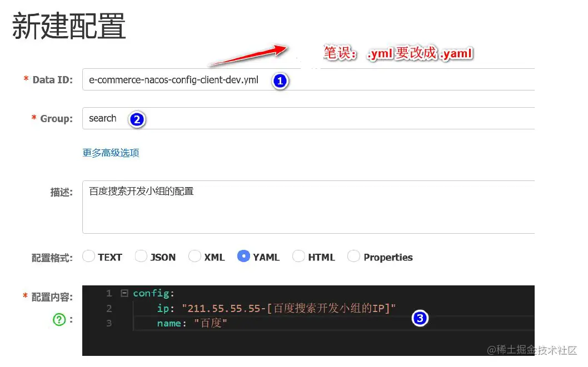Select the TEXT format radio button
588x367 pixels.
tap(88, 257)
